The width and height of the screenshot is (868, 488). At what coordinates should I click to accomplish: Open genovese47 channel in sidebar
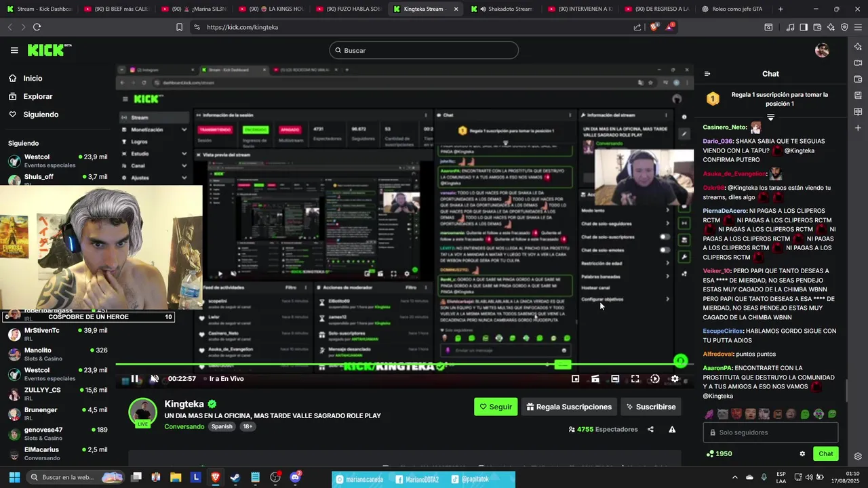click(57, 433)
